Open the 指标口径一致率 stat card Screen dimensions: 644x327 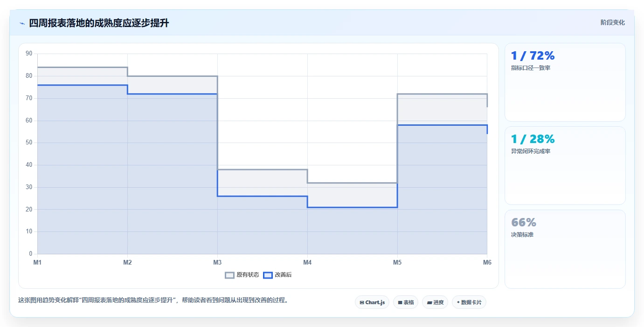point(565,82)
